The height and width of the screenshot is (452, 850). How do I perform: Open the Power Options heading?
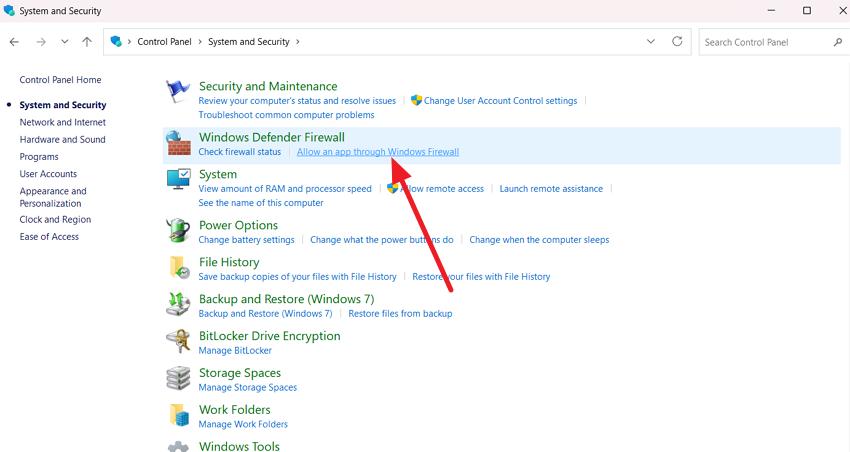pyautogui.click(x=239, y=225)
